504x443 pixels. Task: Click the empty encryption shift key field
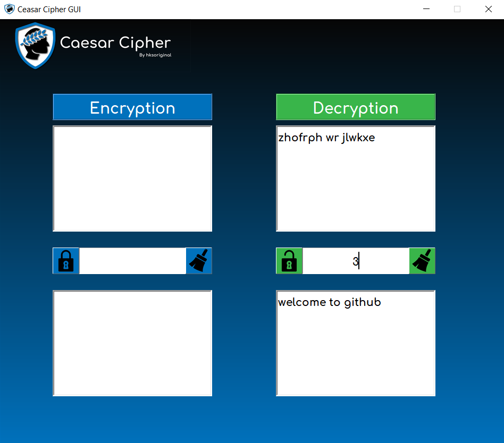tap(132, 261)
